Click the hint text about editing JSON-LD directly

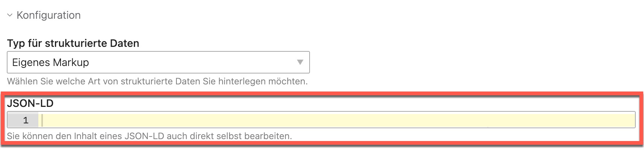[x=149, y=136]
